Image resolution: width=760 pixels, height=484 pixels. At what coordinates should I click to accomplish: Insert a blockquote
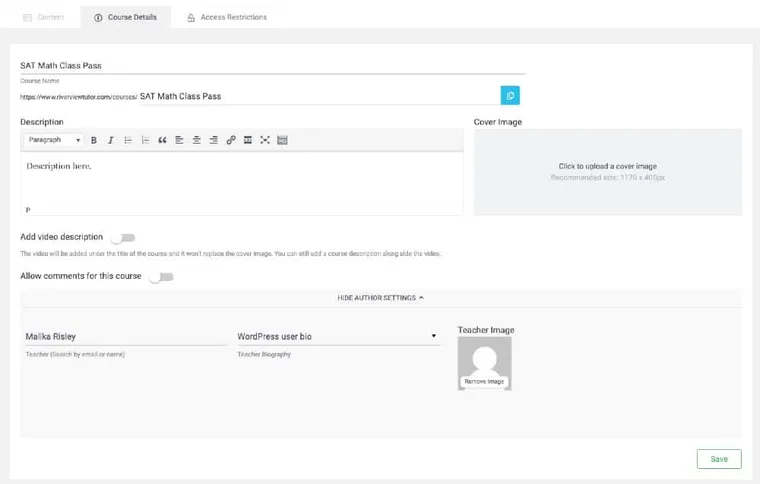162,140
